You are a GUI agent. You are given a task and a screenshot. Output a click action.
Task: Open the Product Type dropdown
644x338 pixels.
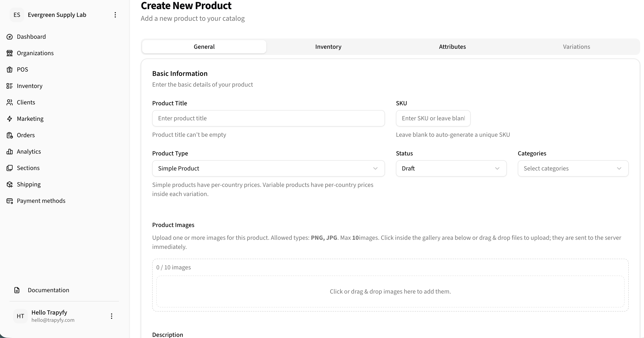coord(268,168)
